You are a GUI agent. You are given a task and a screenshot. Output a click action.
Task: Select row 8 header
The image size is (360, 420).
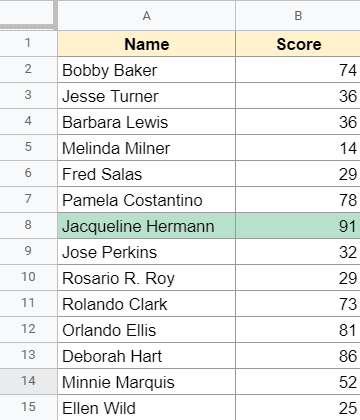(28, 225)
